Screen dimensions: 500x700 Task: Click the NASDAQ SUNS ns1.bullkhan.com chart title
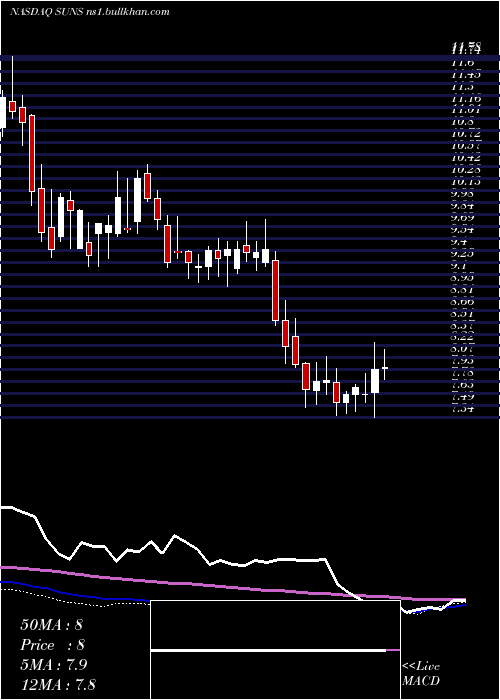pyautogui.click(x=90, y=12)
